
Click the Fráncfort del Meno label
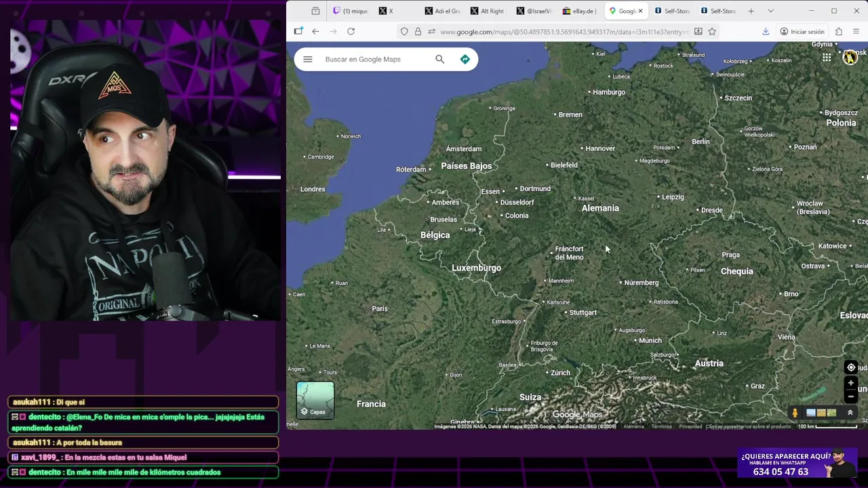coord(569,253)
